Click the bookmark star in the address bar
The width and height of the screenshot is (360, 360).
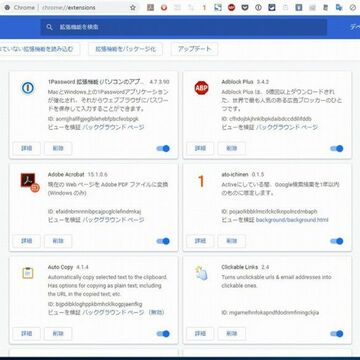[x=133, y=7]
